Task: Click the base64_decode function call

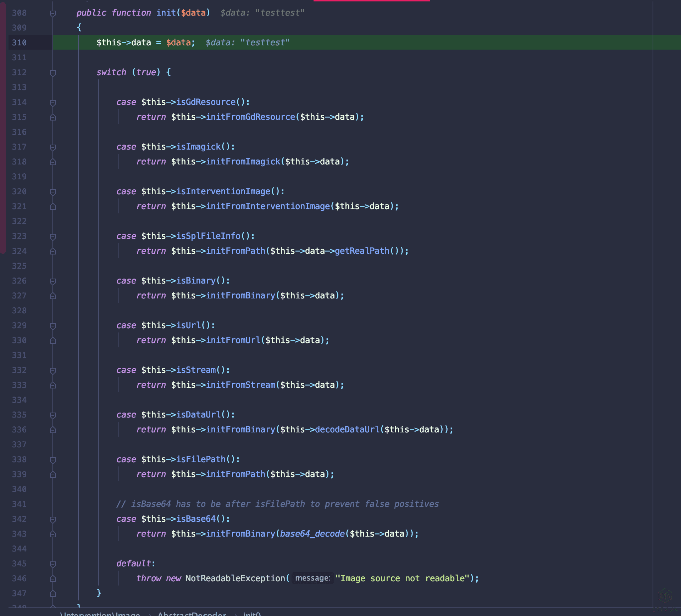Action: point(312,534)
